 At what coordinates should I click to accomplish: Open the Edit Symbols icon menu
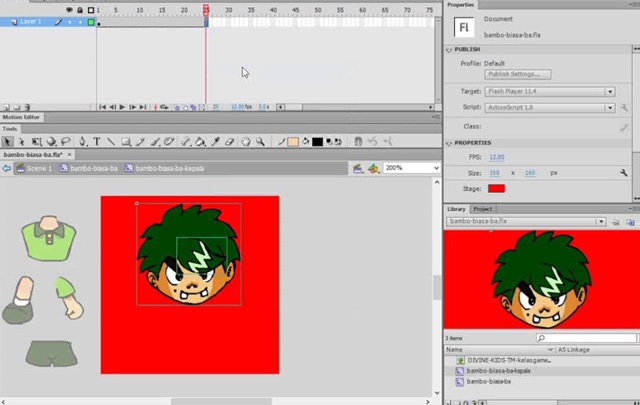point(373,168)
